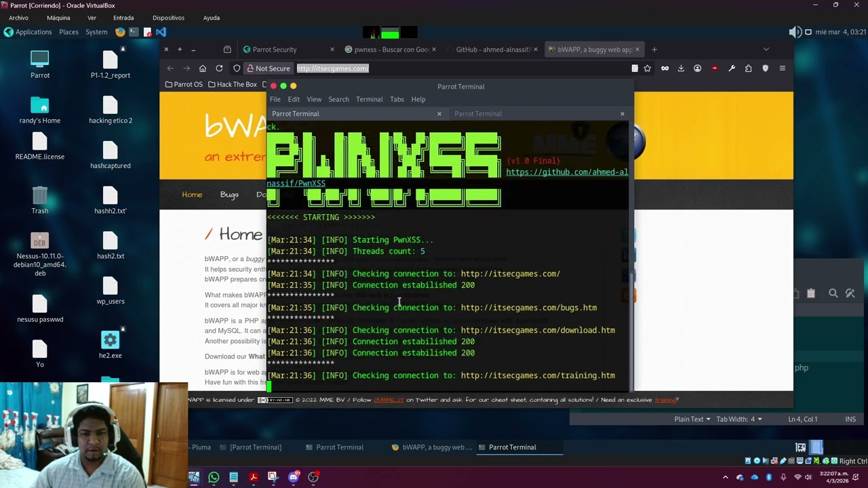Screen dimensions: 868x488
Task: Bookmark this page with the star icon
Action: pos(648,68)
